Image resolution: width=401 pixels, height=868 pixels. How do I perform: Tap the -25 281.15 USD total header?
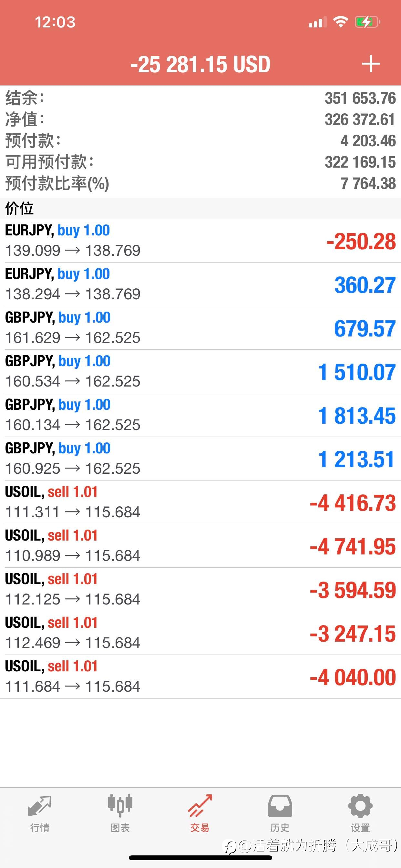(x=200, y=64)
